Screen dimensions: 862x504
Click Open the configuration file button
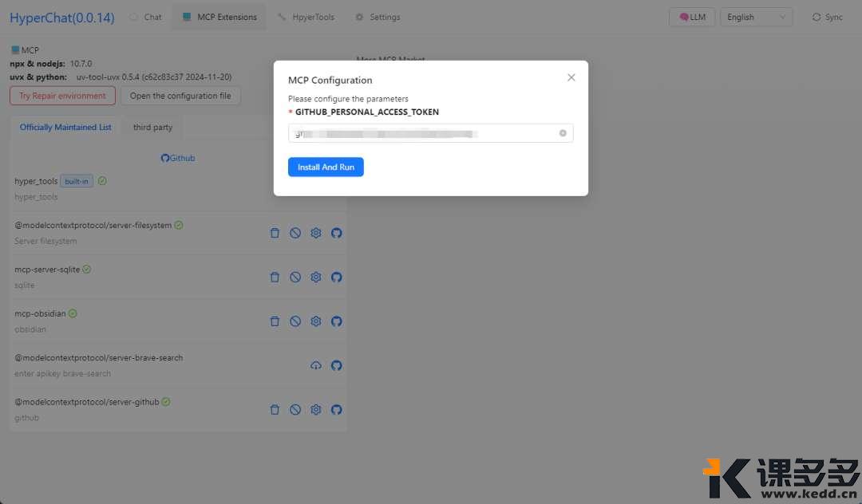pos(180,96)
